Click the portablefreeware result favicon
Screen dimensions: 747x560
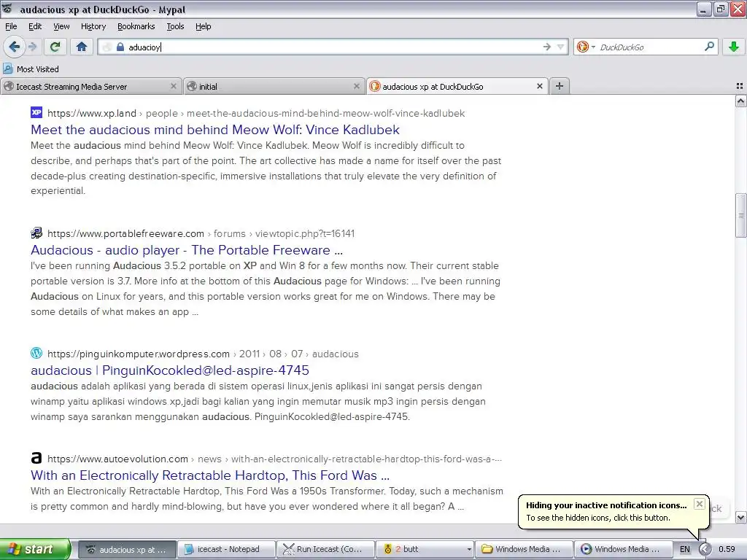[x=36, y=233]
